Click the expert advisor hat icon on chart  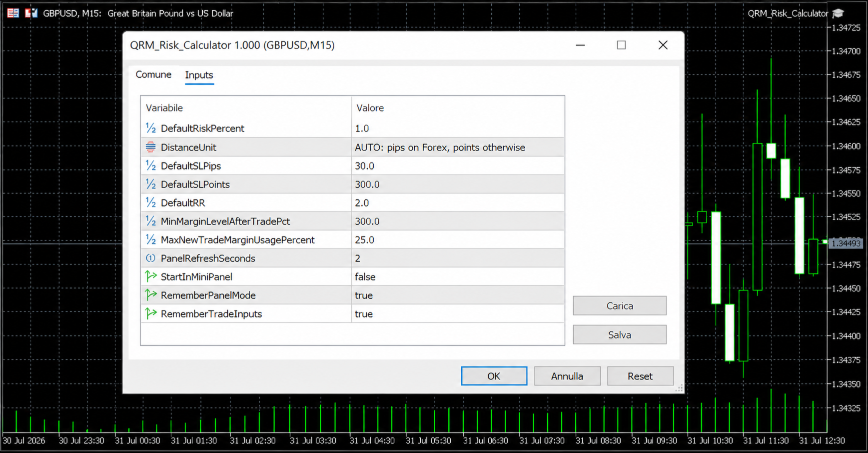838,13
